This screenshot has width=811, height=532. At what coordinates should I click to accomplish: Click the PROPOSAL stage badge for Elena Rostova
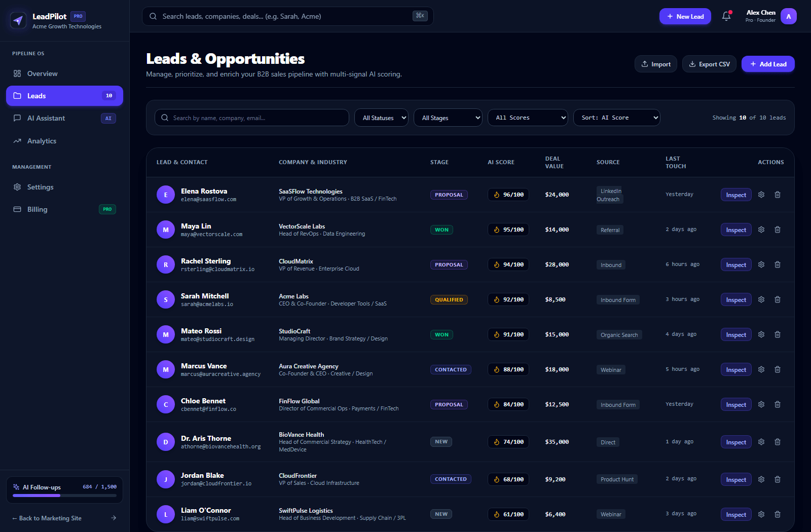pyautogui.click(x=449, y=195)
